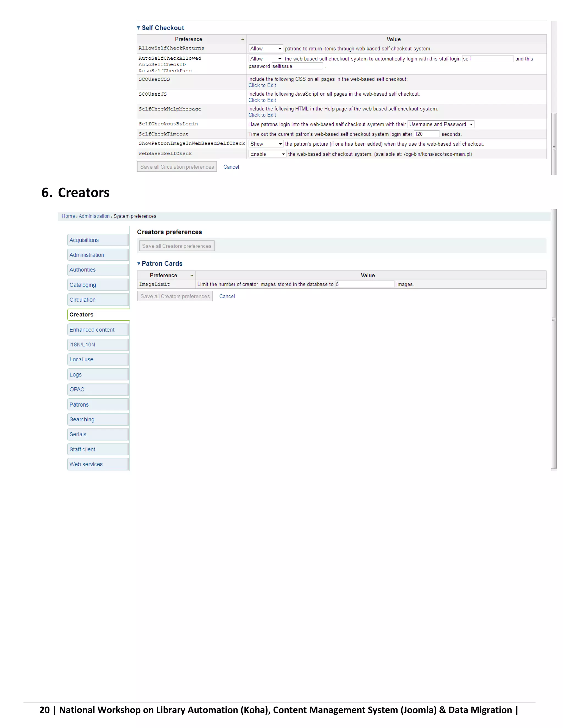This screenshot has width=563, height=728.
Task: Go to Administration in the breadcrumb
Action: pyautogui.click(x=94, y=216)
